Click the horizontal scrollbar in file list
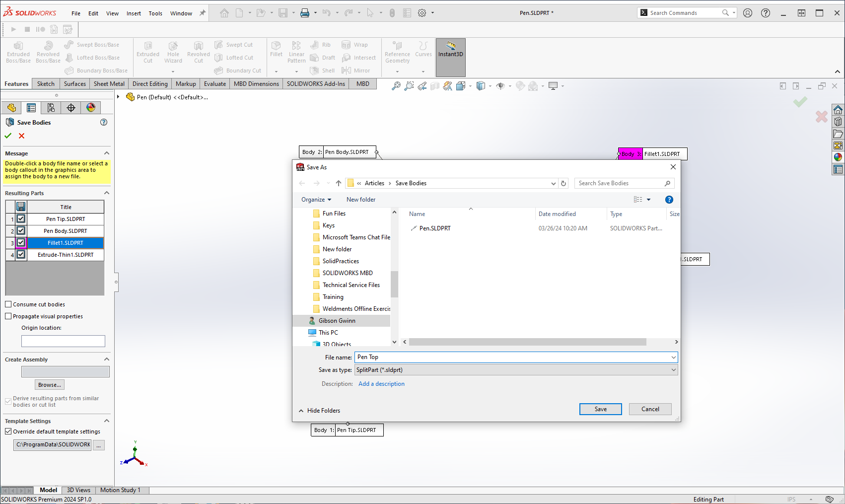Screen dimensions: 845x504 [x=528, y=342]
